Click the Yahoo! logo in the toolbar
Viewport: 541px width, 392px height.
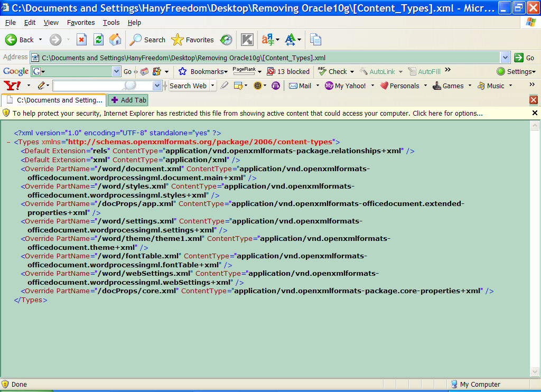point(12,86)
